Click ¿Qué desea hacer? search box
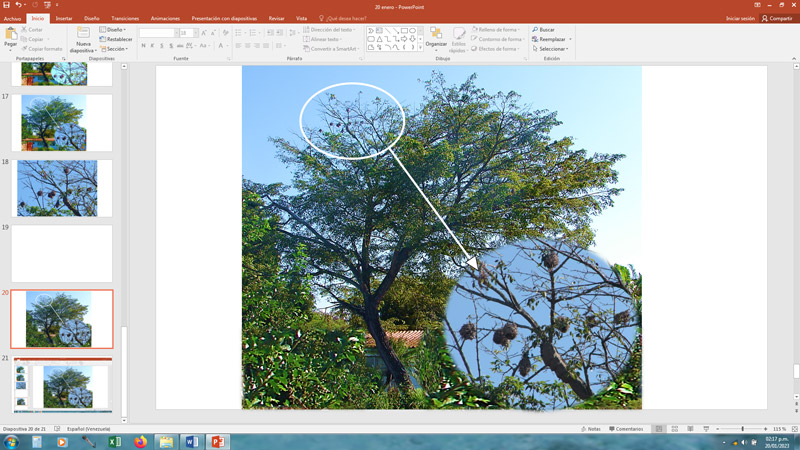The width and height of the screenshot is (800, 450). [x=342, y=18]
